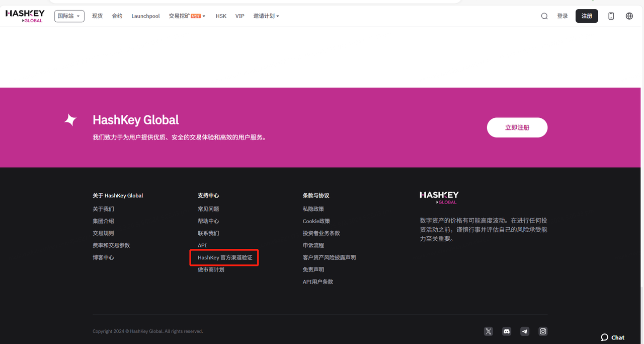Open the mobile app download icon
The width and height of the screenshot is (644, 344).
(611, 16)
